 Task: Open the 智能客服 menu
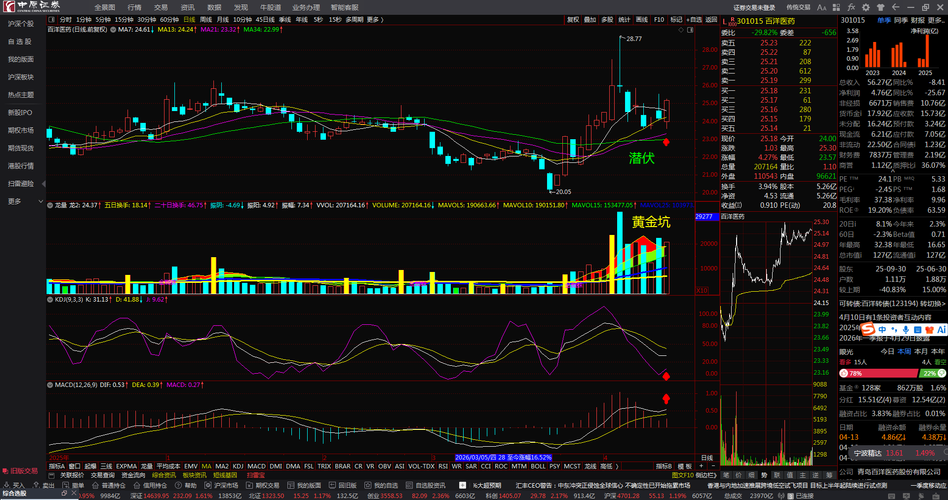point(344,8)
